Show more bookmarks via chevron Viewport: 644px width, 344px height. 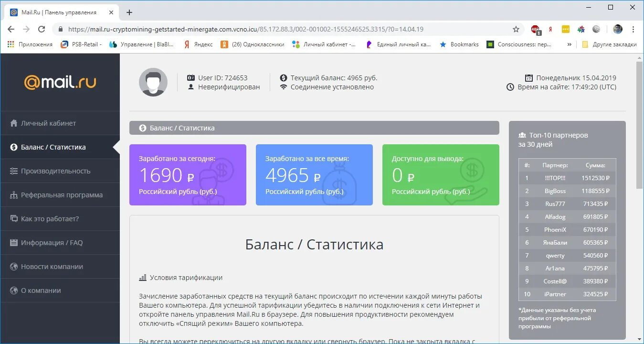569,44
